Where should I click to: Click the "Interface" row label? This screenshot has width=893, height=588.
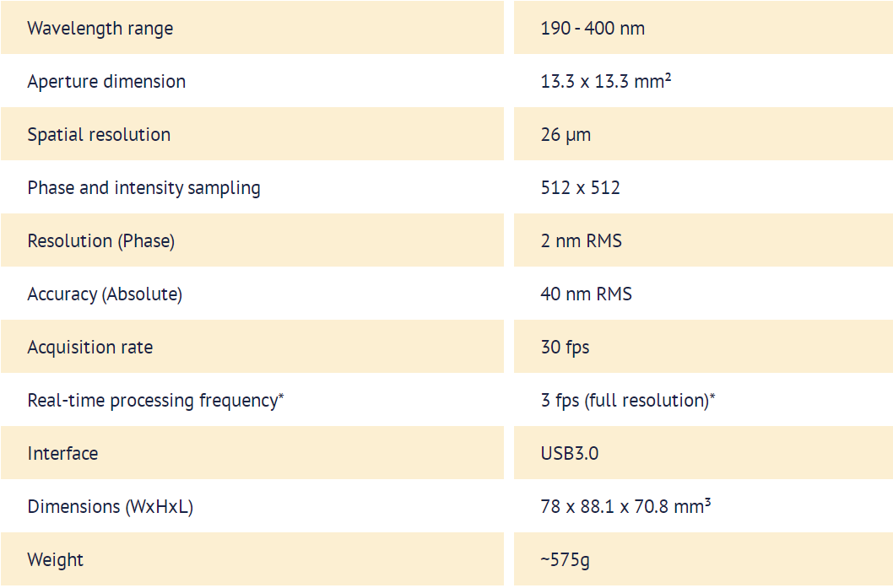pyautogui.click(x=62, y=453)
